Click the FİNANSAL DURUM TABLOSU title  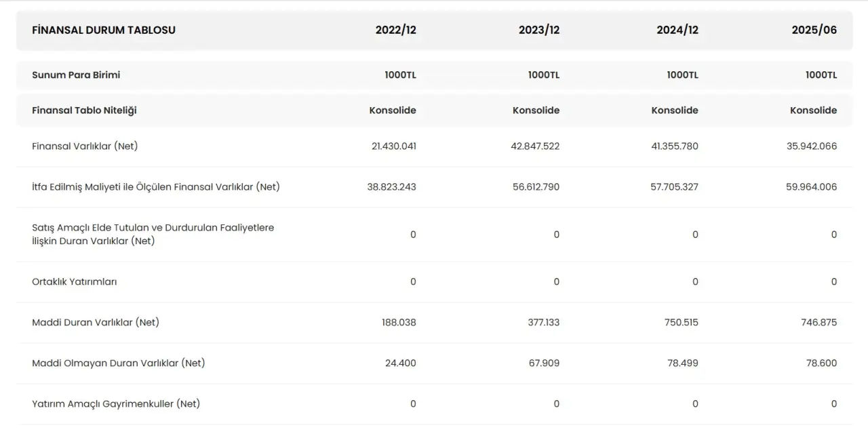click(104, 30)
